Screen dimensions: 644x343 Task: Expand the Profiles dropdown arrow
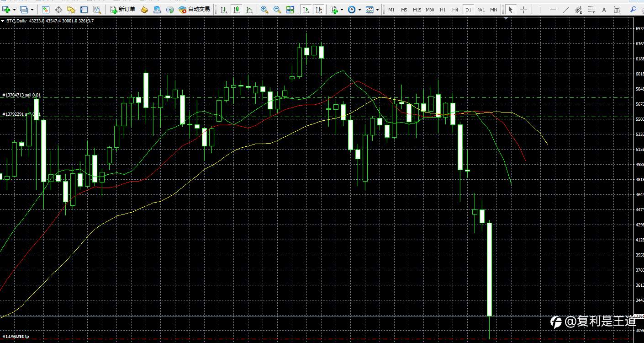tap(32, 10)
